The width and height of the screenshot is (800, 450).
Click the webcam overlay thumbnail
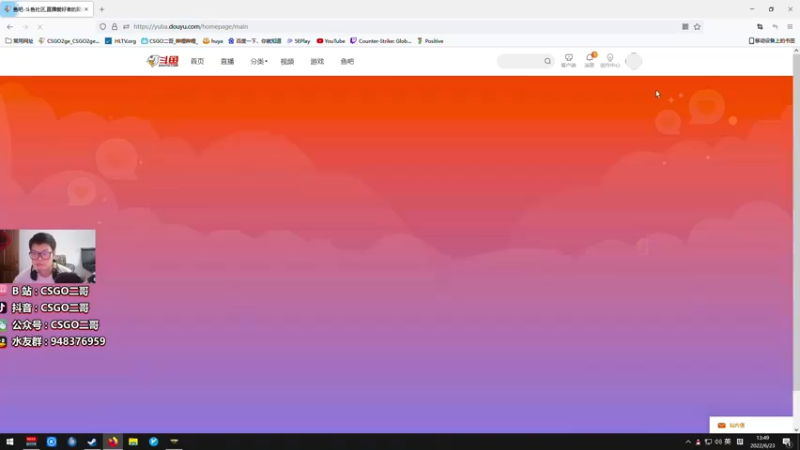[x=47, y=256]
